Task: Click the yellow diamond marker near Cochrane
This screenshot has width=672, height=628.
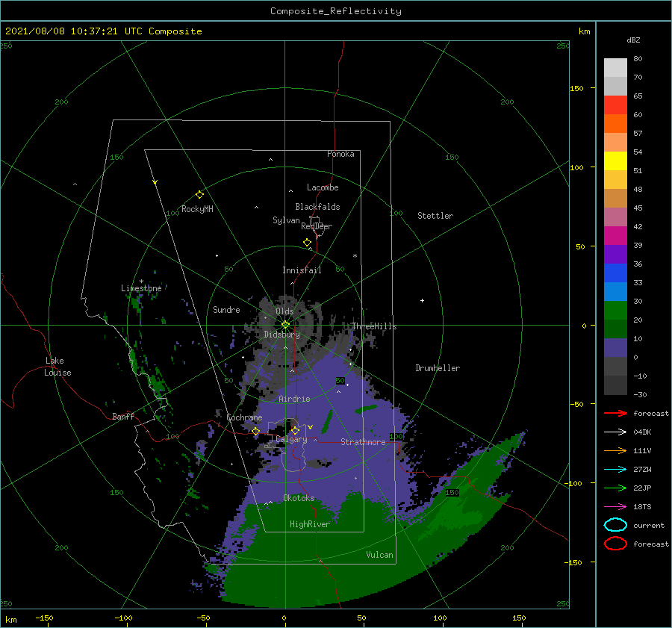Action: point(256,432)
